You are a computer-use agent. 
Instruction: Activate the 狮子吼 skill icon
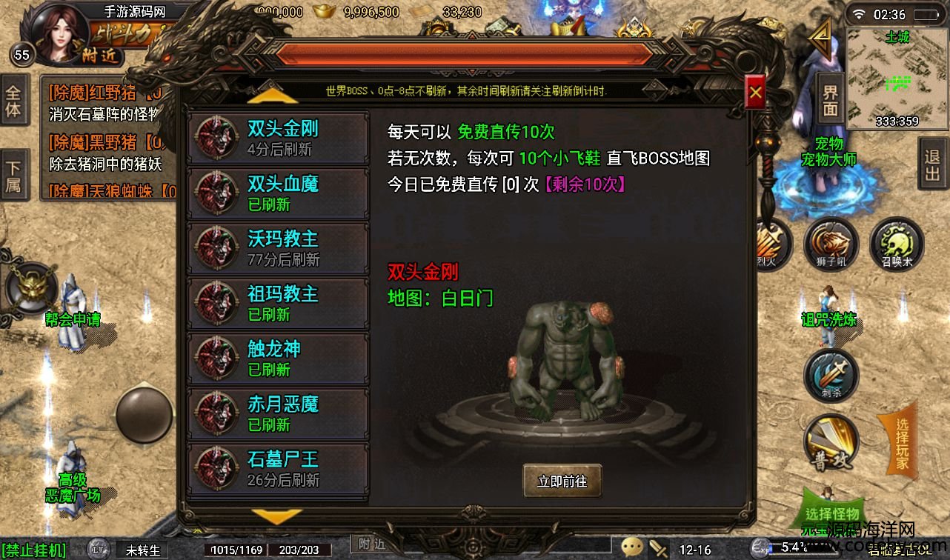831,244
